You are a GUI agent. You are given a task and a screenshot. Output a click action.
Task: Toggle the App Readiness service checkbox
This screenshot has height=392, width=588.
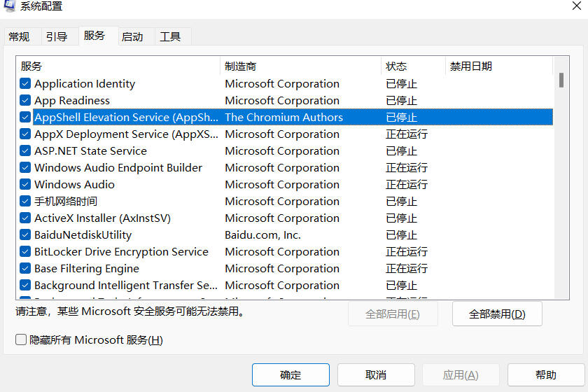(25, 101)
